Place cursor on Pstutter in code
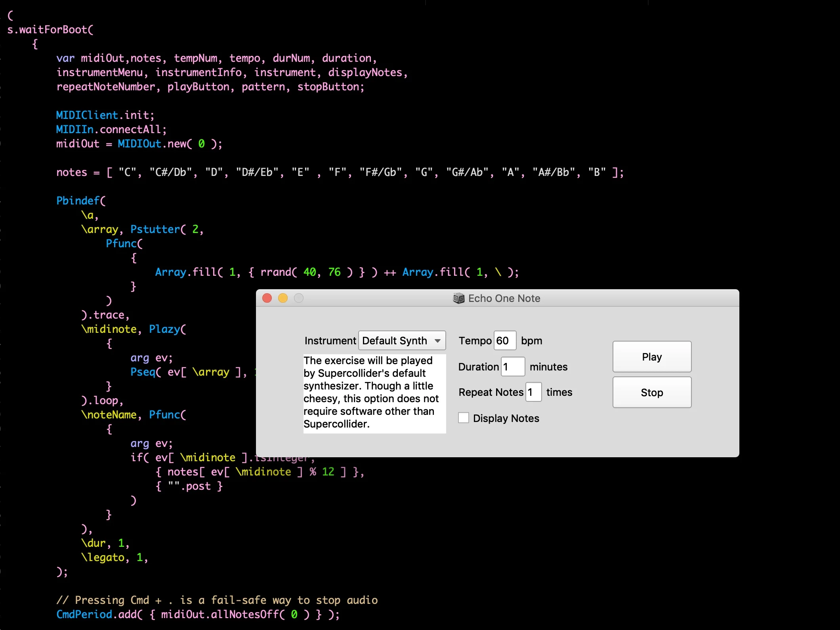 155,229
